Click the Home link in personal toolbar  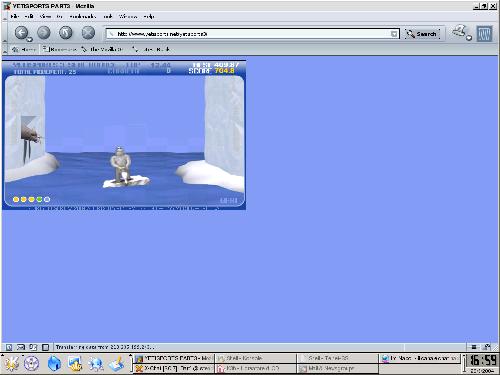[24, 49]
